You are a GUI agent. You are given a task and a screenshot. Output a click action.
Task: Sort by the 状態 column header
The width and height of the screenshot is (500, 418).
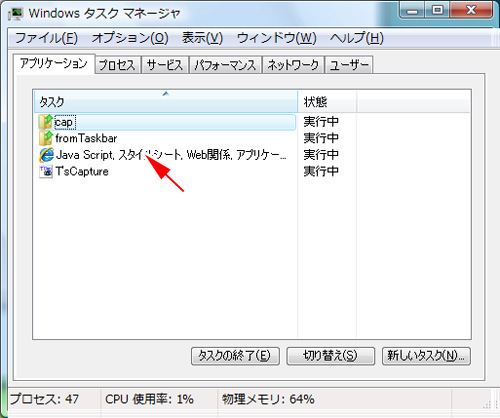(x=327, y=101)
